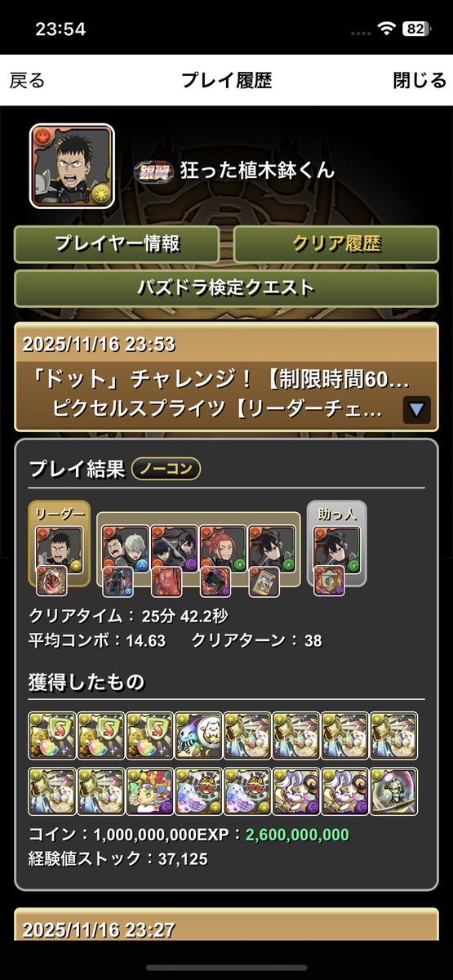Tap the skull reward icon in top row
Image resolution: width=453 pixels, height=980 pixels.
(x=198, y=736)
